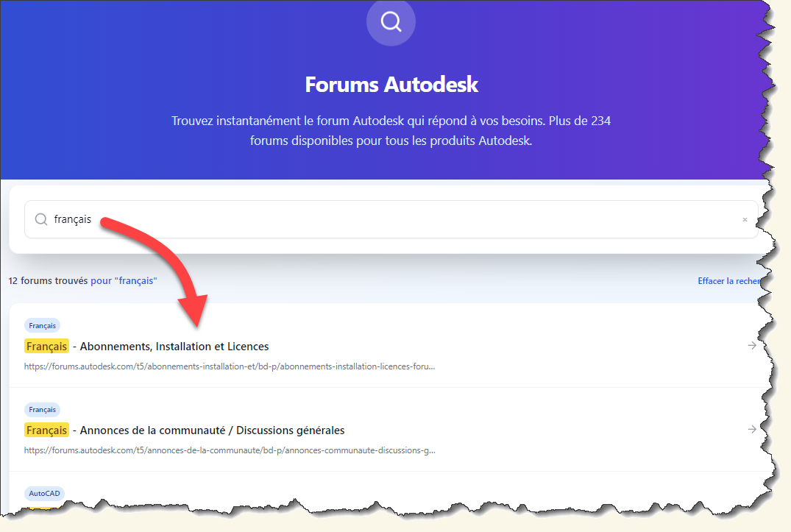Click the Français tag above the Abonnements result

click(x=43, y=326)
